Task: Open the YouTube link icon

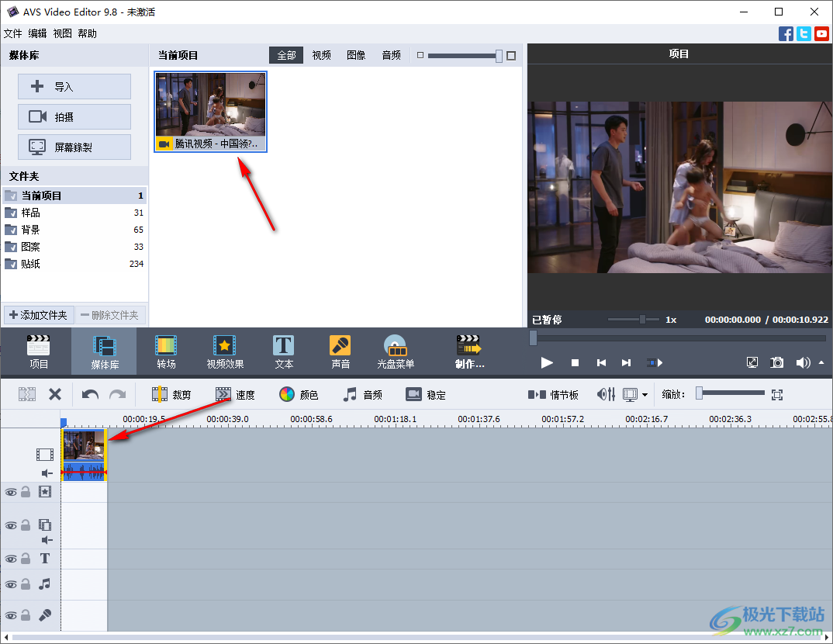Action: coord(822,33)
